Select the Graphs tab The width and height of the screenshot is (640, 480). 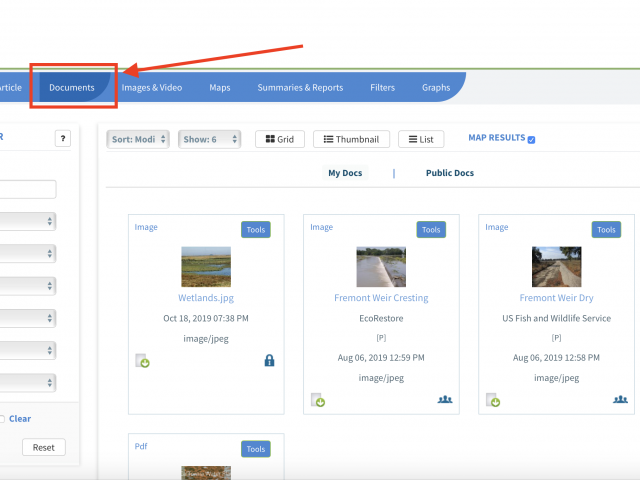(436, 87)
